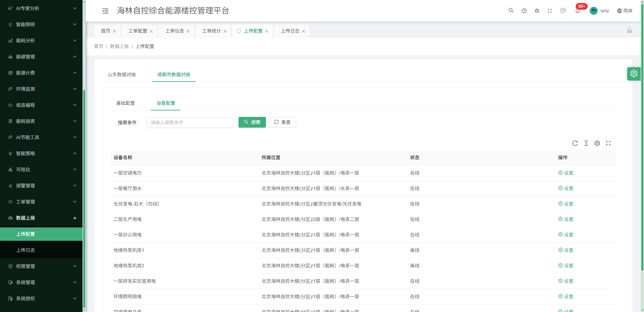The height and width of the screenshot is (312, 644).
Task: Select the 基础配置 tab
Action: point(125,103)
